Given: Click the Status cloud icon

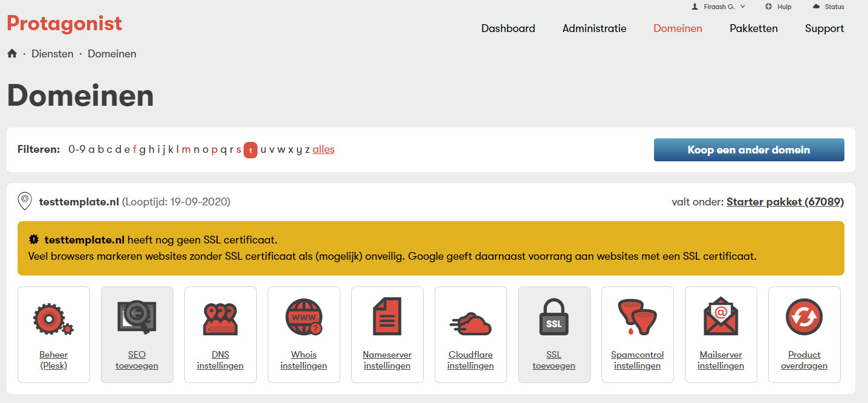Looking at the screenshot, I should 817,7.
